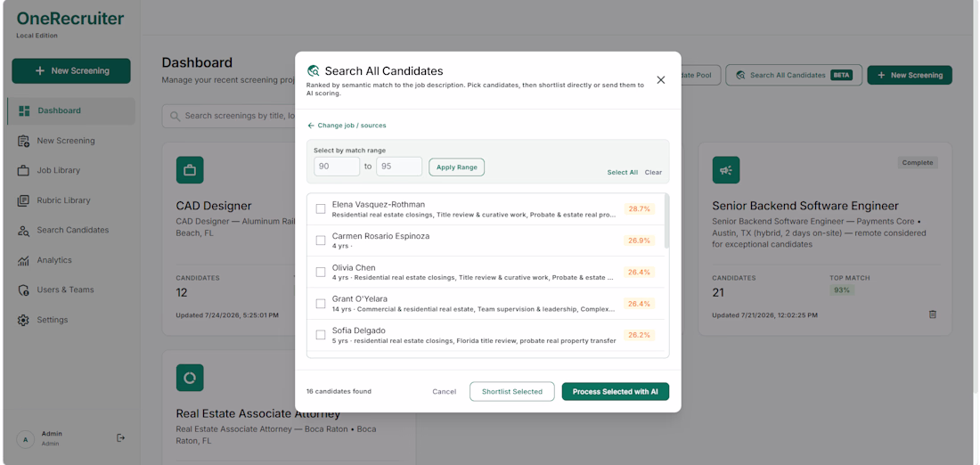Check the box for Elena Vasquez-Rothman
The image size is (980, 465).
click(x=321, y=208)
